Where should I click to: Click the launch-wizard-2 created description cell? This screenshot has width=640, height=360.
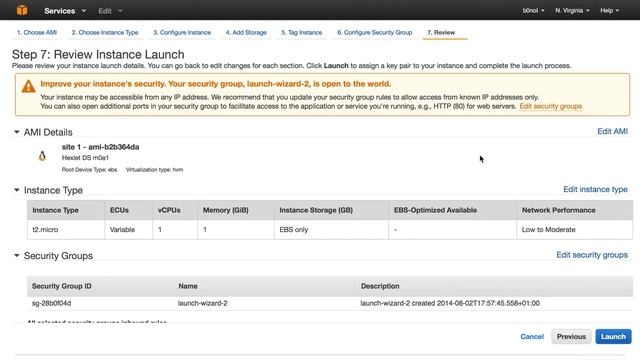[x=450, y=303]
